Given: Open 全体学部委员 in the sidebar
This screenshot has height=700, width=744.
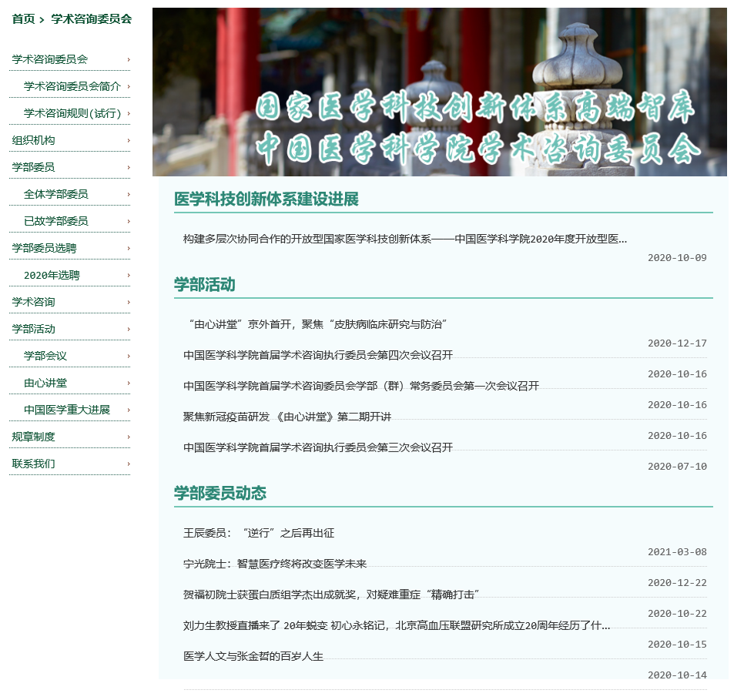Looking at the screenshot, I should [x=56, y=194].
